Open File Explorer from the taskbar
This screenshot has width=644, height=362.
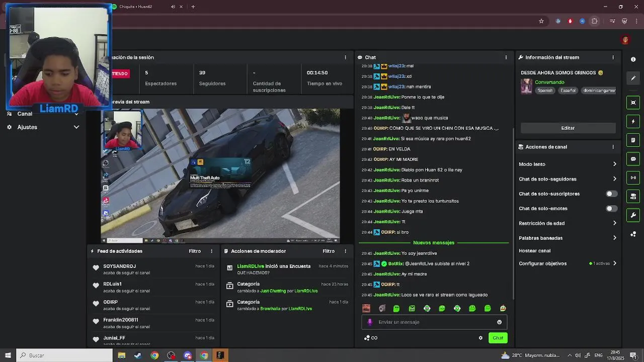coord(121,355)
